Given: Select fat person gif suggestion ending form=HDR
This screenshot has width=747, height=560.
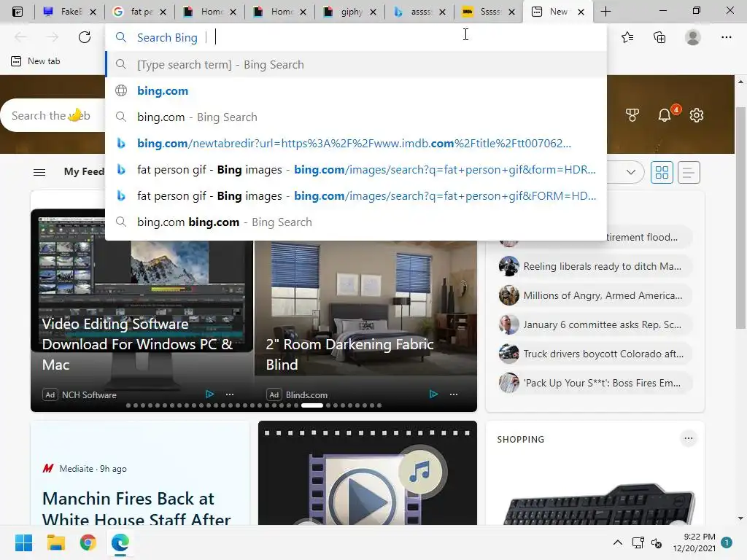Looking at the screenshot, I should (x=356, y=169).
